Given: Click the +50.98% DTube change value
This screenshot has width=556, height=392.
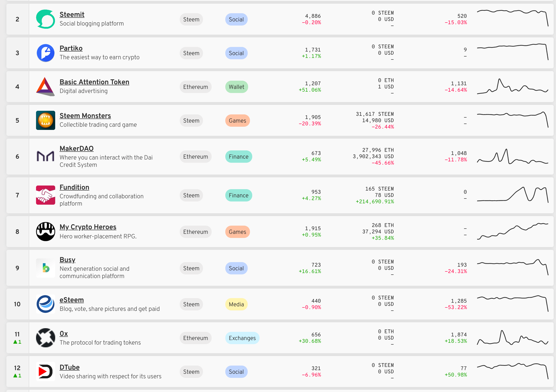Looking at the screenshot, I should tap(455, 375).
